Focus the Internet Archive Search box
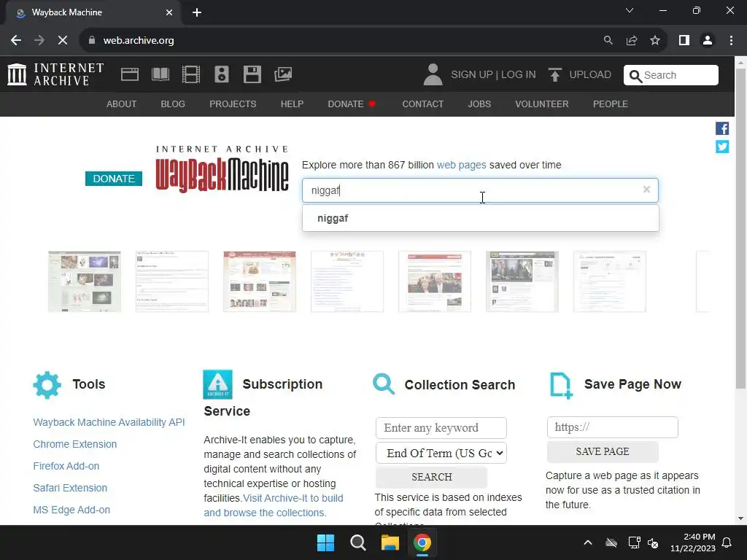The width and height of the screenshot is (747, 560). [671, 75]
